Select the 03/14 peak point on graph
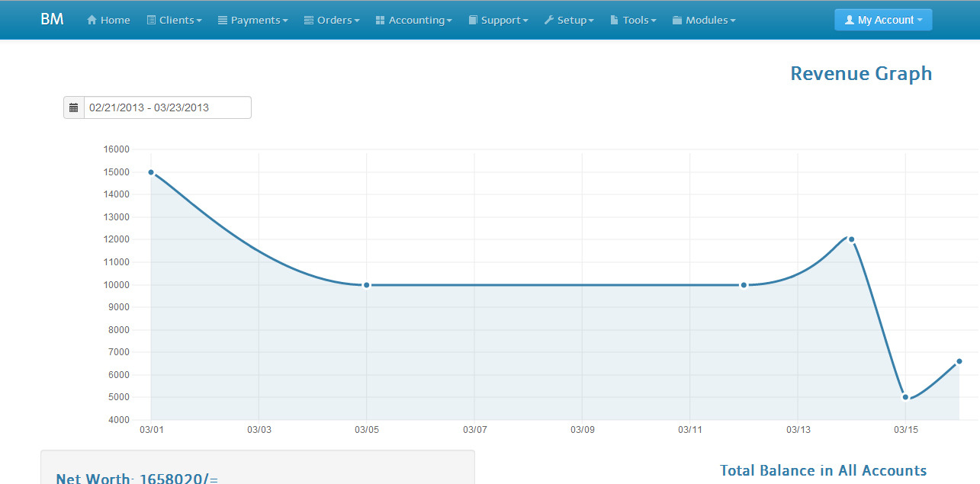The width and height of the screenshot is (980, 484). [x=851, y=239]
